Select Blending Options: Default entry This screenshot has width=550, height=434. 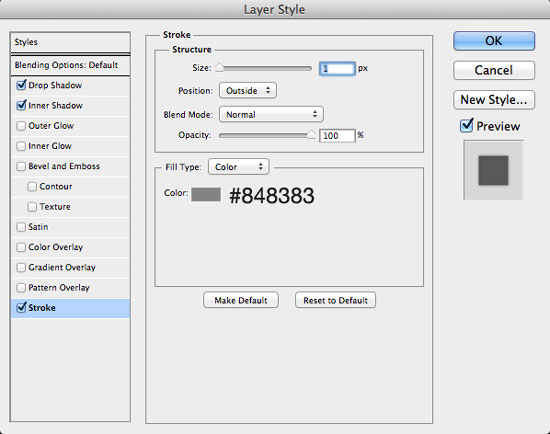click(70, 65)
